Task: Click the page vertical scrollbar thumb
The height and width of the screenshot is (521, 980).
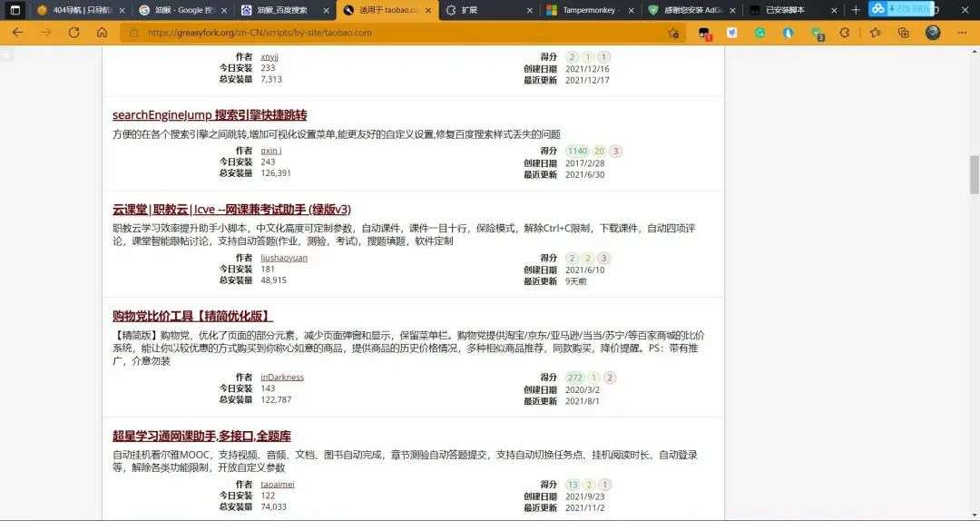Action: click(x=974, y=174)
